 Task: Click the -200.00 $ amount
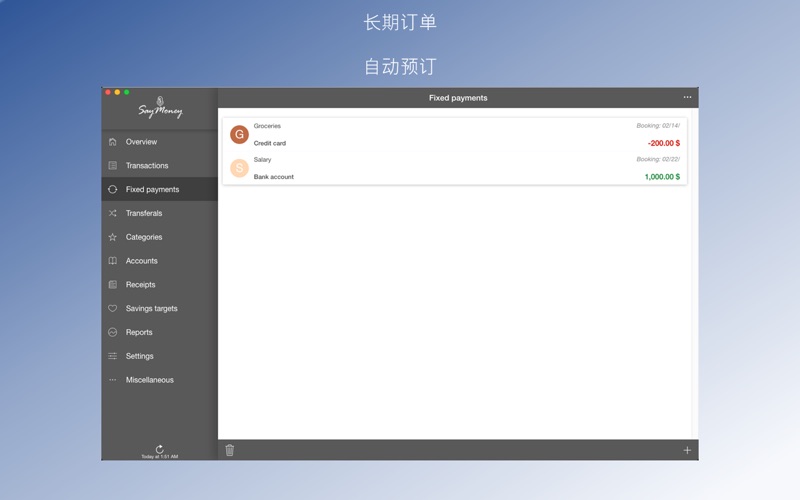click(664, 143)
